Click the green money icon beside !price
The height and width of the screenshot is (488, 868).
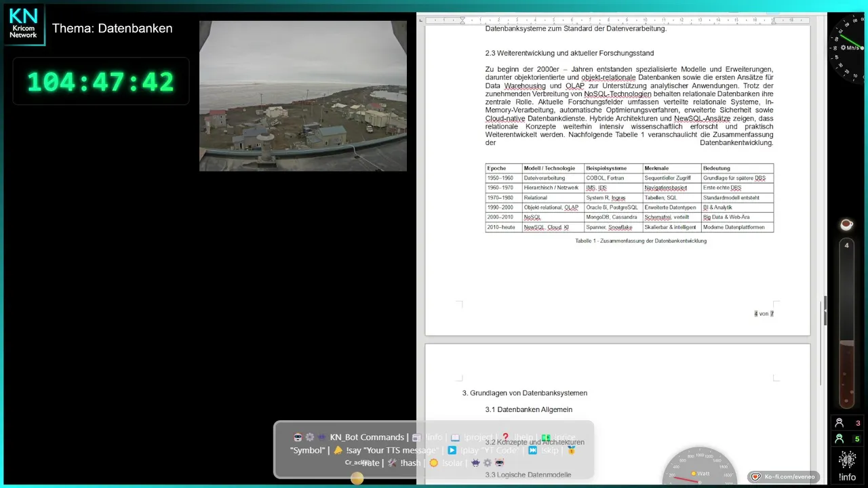coord(546,438)
